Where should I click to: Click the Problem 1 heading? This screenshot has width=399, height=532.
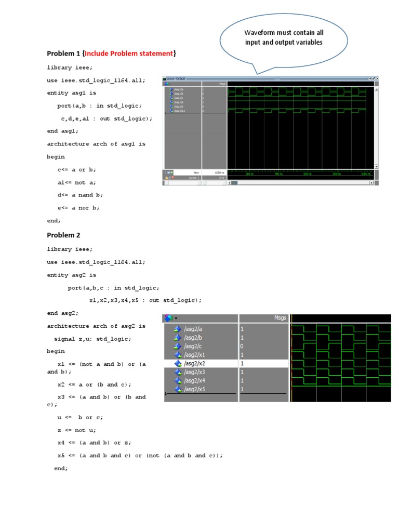coord(63,54)
